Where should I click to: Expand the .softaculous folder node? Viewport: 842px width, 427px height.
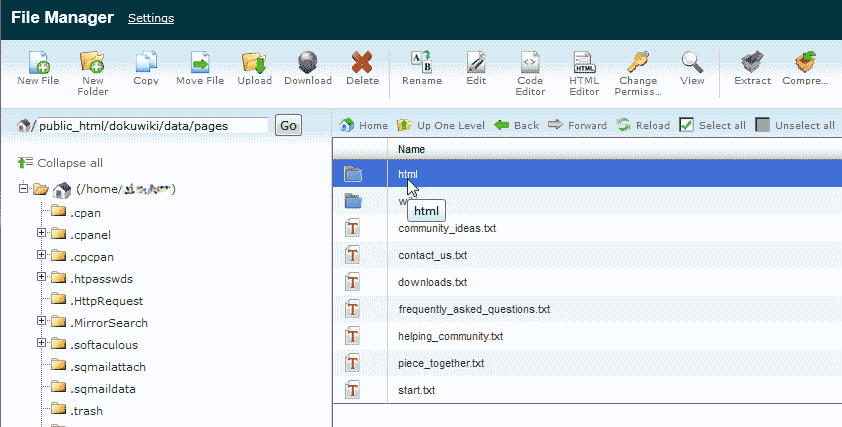click(x=42, y=344)
